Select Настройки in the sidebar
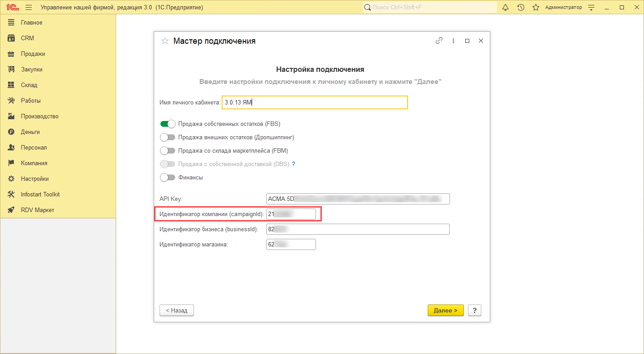The width and height of the screenshot is (644, 354). point(58,179)
